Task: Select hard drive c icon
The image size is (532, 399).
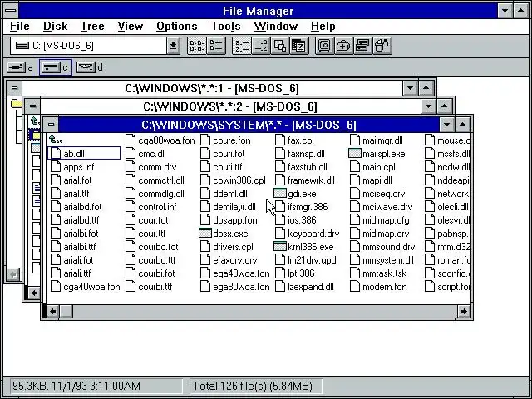Action: click(51, 67)
